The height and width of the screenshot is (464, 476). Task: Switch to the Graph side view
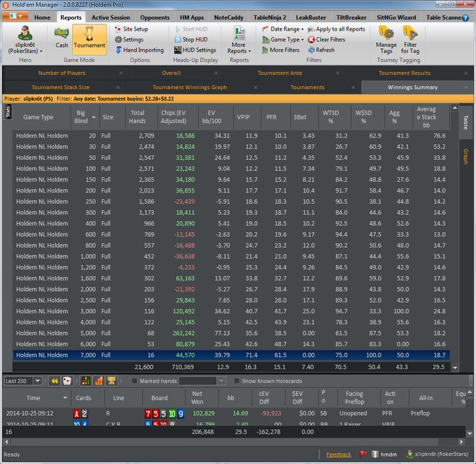(x=465, y=156)
